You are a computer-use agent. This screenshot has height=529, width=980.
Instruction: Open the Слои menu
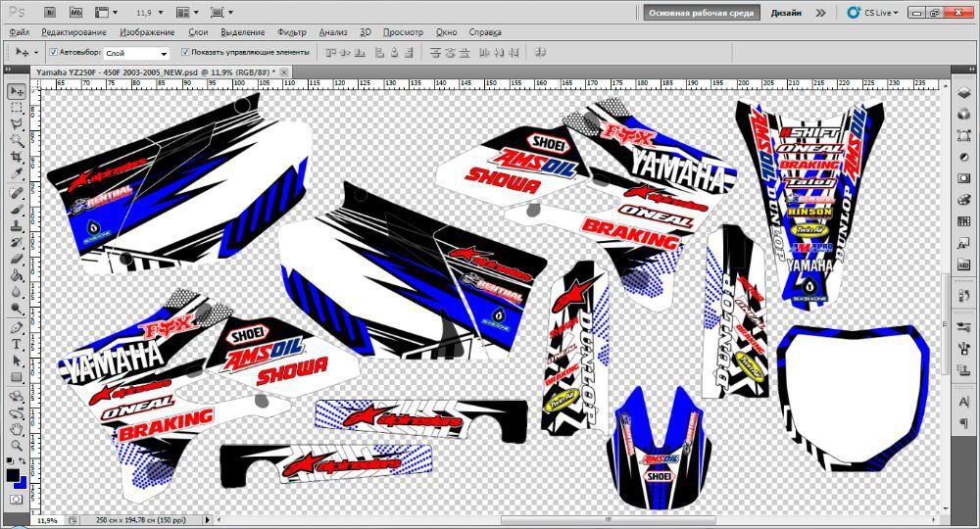(x=198, y=32)
